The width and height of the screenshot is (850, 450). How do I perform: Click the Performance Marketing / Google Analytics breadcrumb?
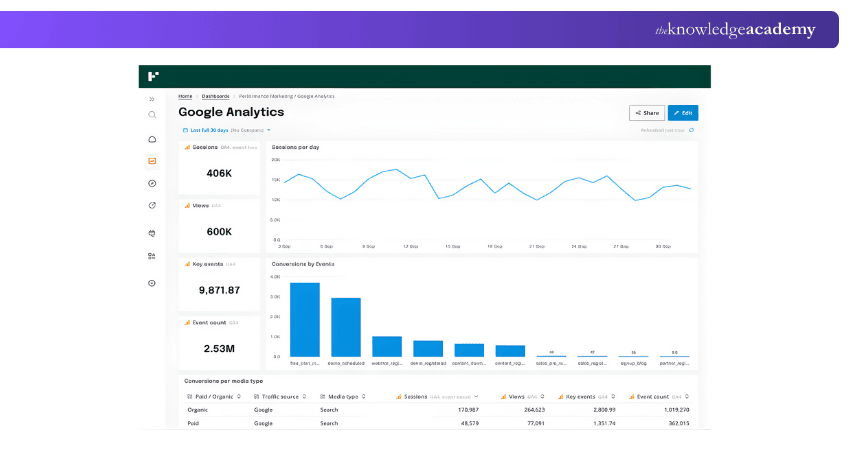[x=287, y=97]
